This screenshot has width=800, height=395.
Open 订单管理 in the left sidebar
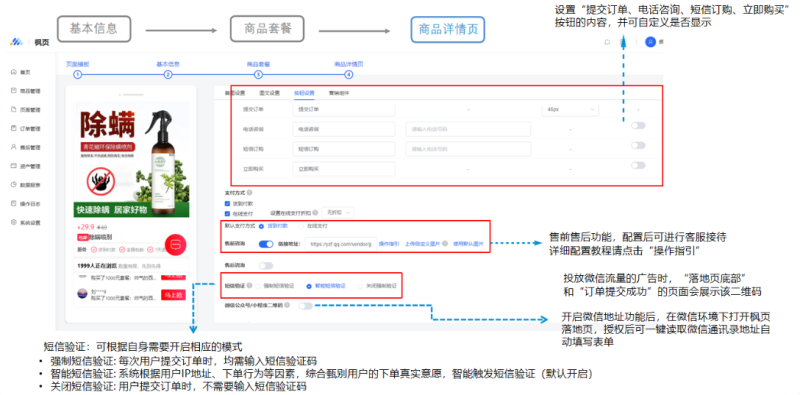(x=25, y=129)
